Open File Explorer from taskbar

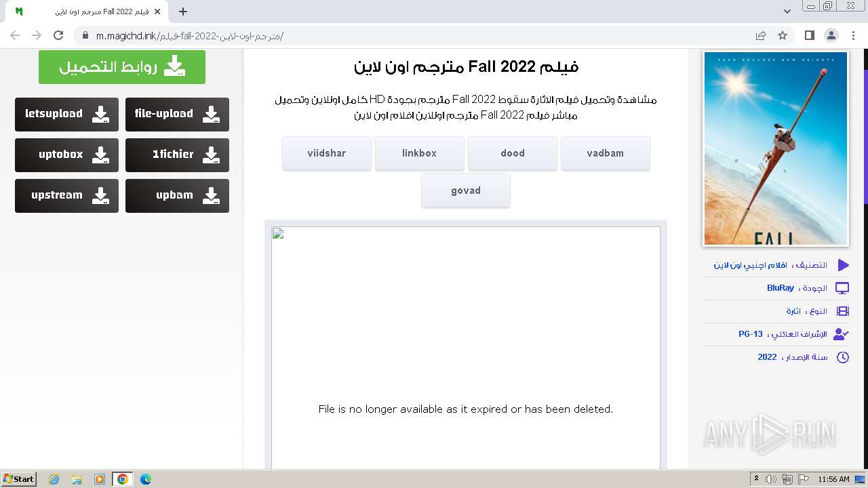pyautogui.click(x=77, y=479)
